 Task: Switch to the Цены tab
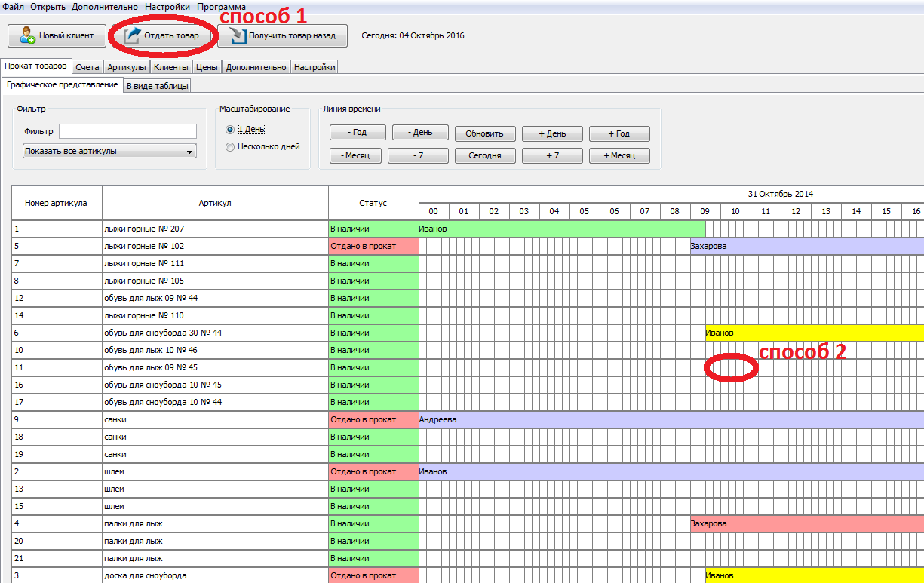(207, 67)
